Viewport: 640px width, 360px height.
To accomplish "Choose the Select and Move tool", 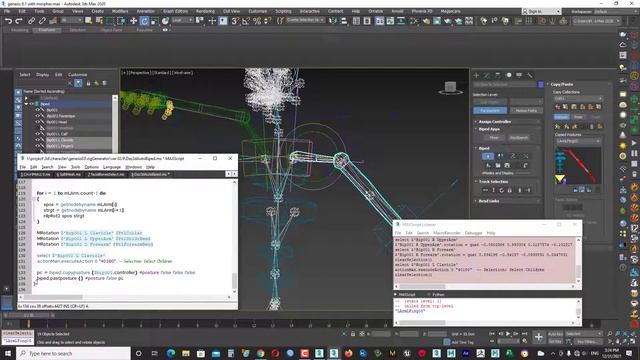I will (133, 21).
